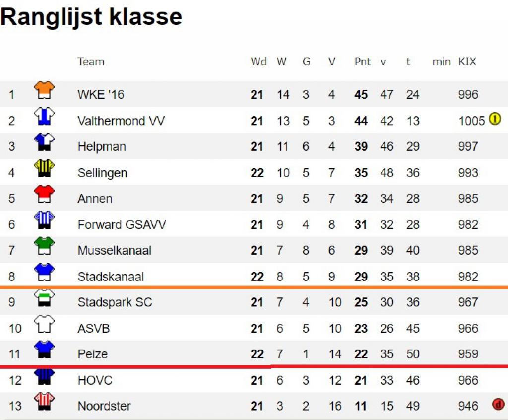
Task: Sort table by KIX column header
Action: tap(467, 61)
